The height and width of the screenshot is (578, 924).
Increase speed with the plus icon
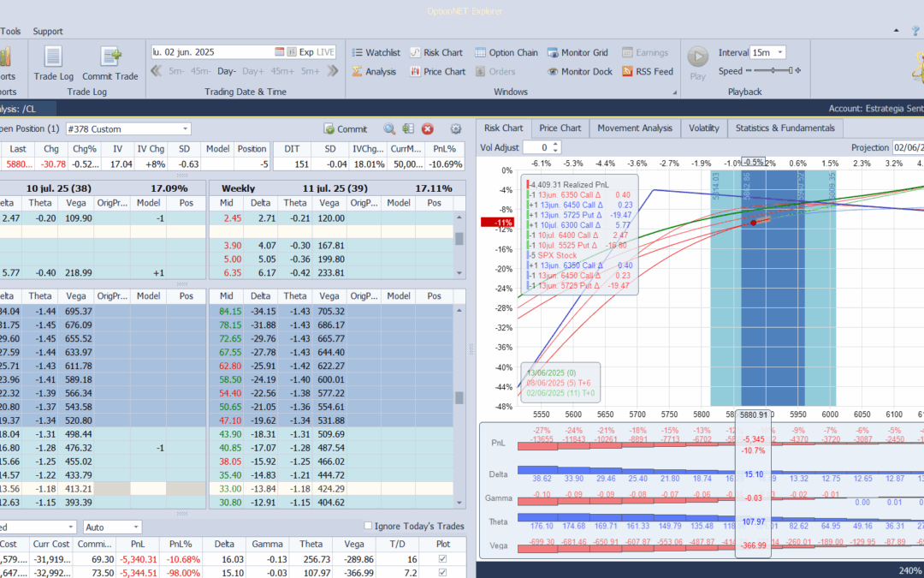[798, 71]
